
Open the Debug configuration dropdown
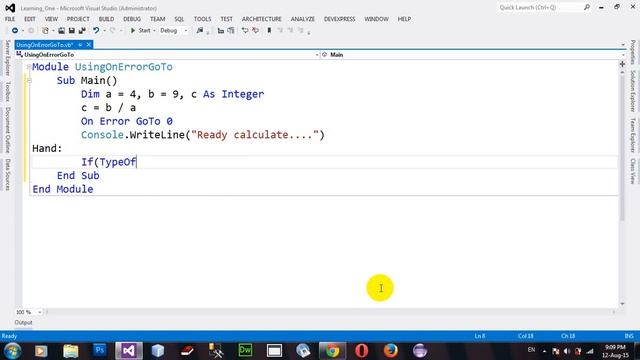click(x=174, y=31)
